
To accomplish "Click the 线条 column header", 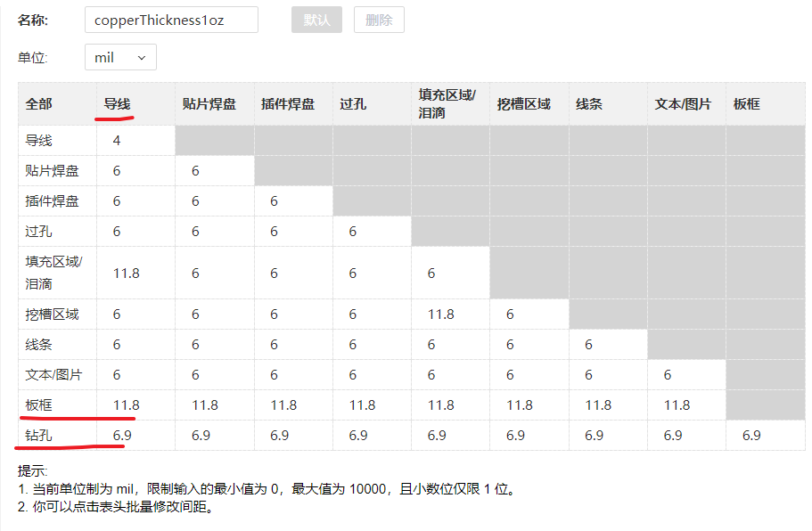I will pos(608,104).
